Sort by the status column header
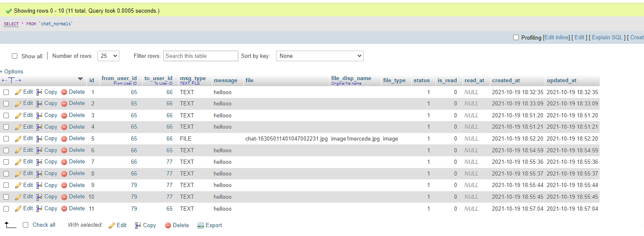 422,80
